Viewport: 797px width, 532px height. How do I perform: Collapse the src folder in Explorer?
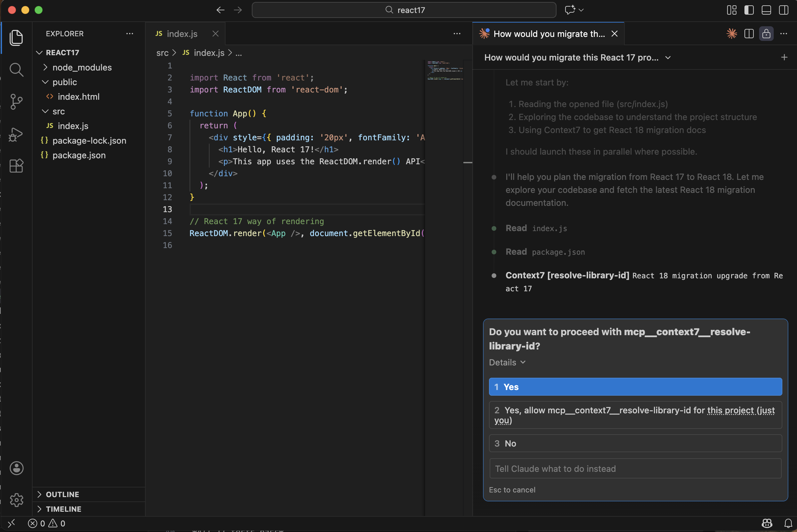click(45, 111)
